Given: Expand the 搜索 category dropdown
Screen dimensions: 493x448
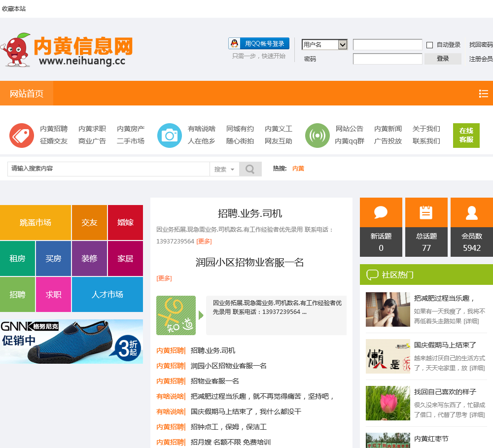Looking at the screenshot, I should click(x=224, y=169).
